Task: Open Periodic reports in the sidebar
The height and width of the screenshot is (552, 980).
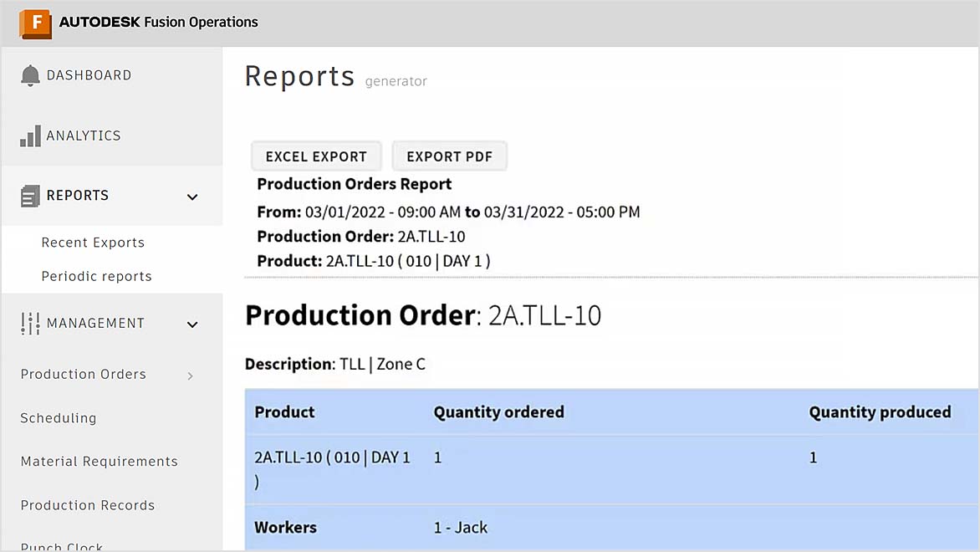Action: click(96, 276)
